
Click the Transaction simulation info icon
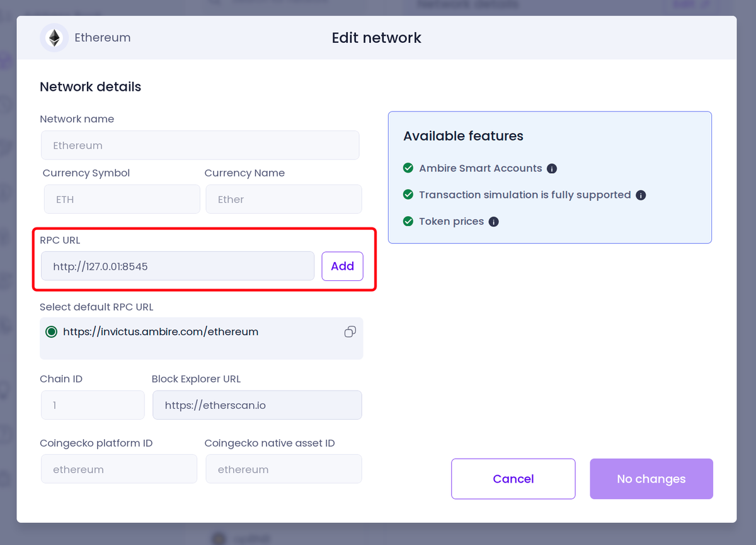(x=641, y=195)
